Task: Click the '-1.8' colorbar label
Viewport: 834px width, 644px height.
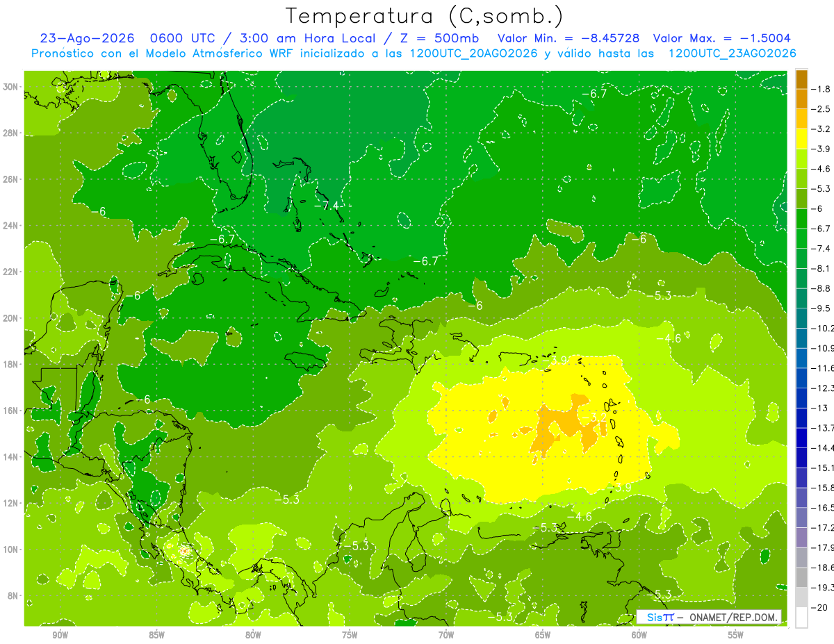Action: tap(821, 89)
